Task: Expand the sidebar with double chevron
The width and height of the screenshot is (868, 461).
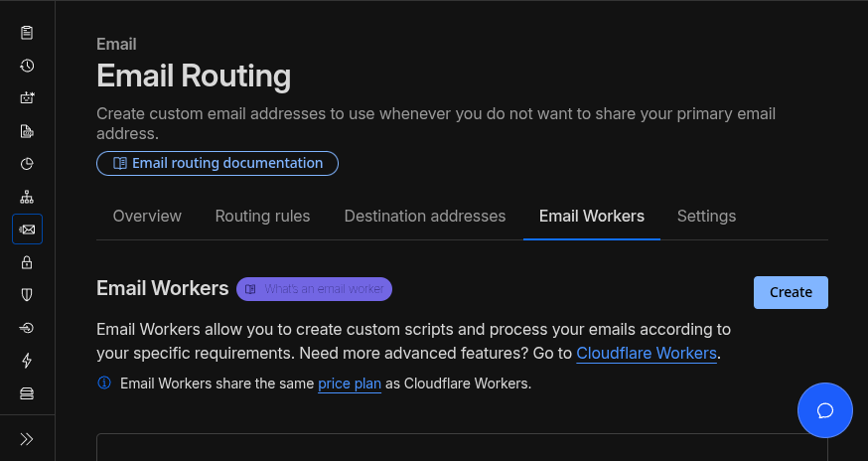Action: 27,438
